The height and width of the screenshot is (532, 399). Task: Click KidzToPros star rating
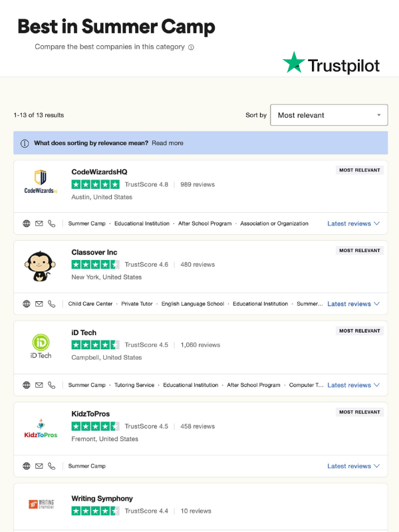tap(95, 426)
